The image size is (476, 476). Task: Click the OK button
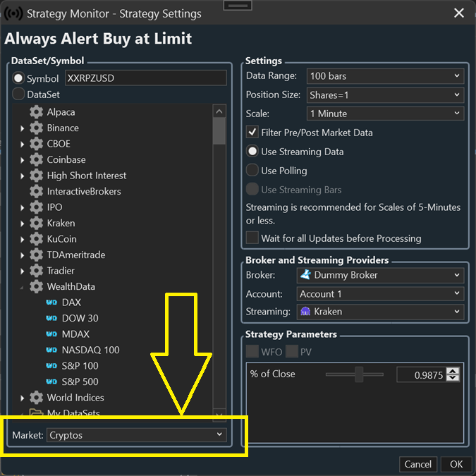pyautogui.click(x=456, y=464)
